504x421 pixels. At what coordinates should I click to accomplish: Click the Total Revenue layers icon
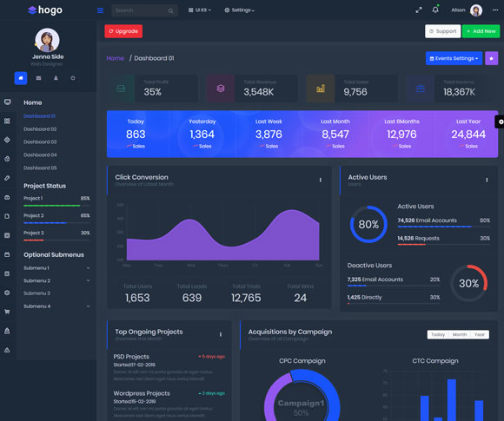pos(221,89)
